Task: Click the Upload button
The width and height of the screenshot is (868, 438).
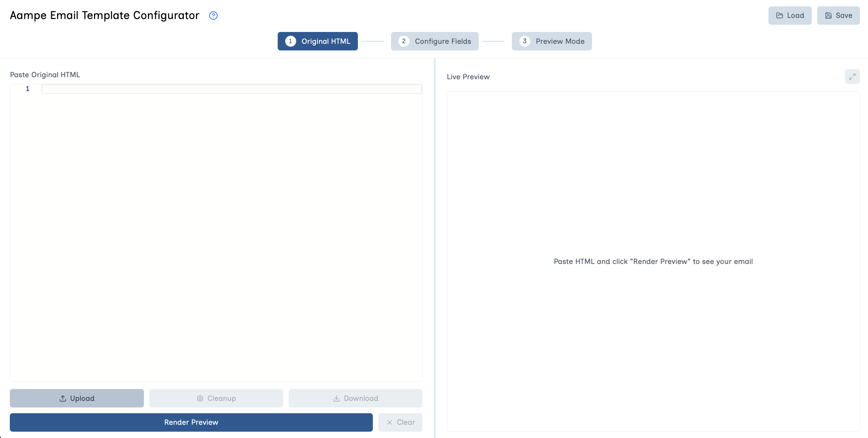Action: (x=76, y=398)
